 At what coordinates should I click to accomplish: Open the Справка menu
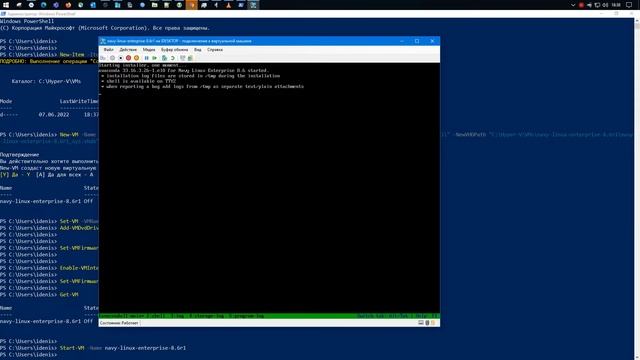tap(215, 49)
